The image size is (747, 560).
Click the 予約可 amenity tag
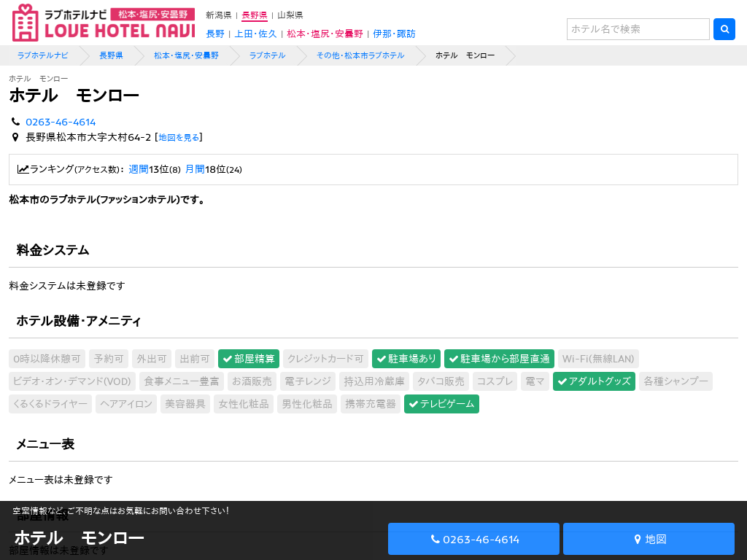(109, 359)
